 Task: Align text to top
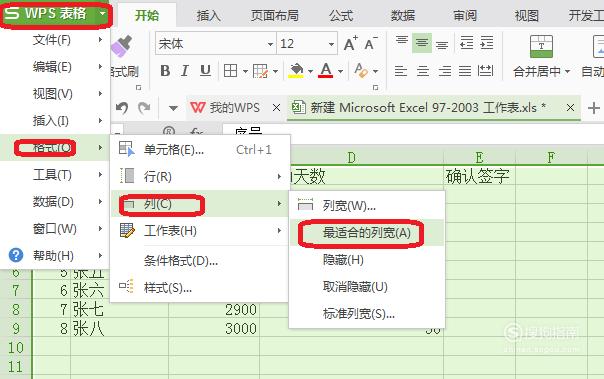[x=402, y=41]
